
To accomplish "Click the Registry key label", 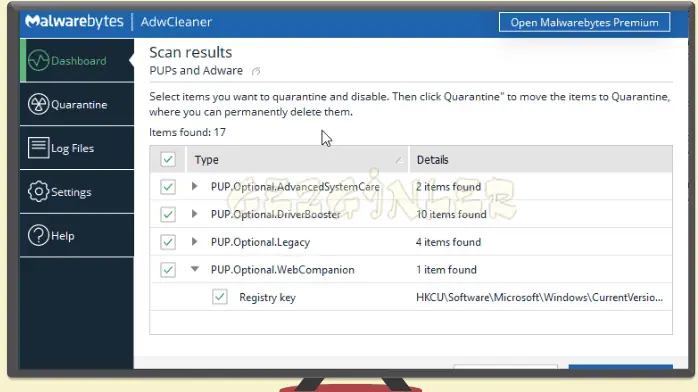I will [268, 298].
